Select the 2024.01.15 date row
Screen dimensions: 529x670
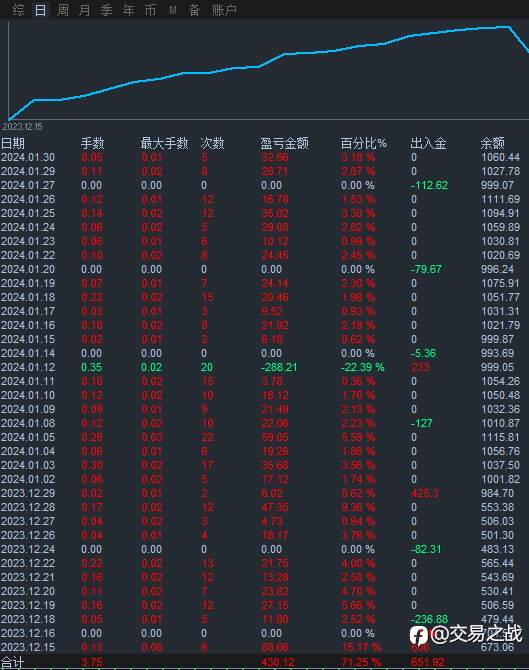(28, 339)
